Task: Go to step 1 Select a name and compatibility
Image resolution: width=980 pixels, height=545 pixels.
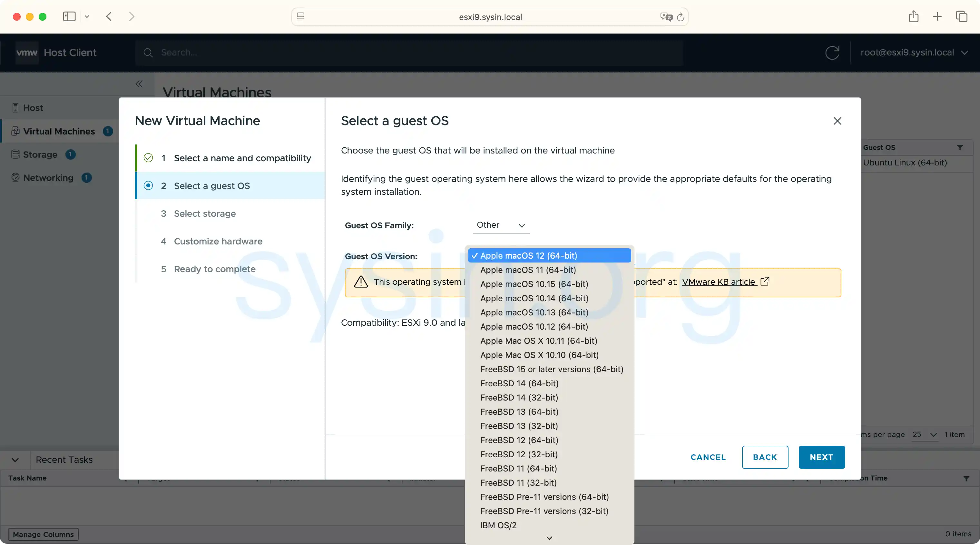Action: tap(230, 158)
